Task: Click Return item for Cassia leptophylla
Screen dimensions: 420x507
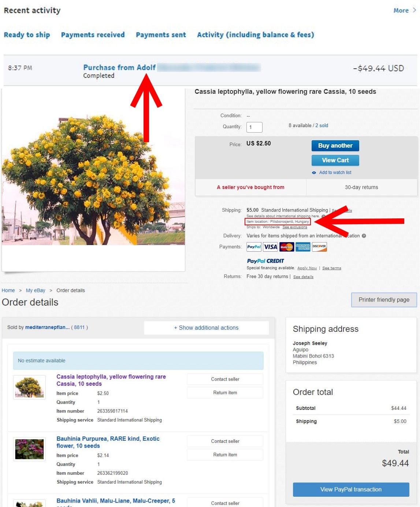Action: (x=225, y=393)
